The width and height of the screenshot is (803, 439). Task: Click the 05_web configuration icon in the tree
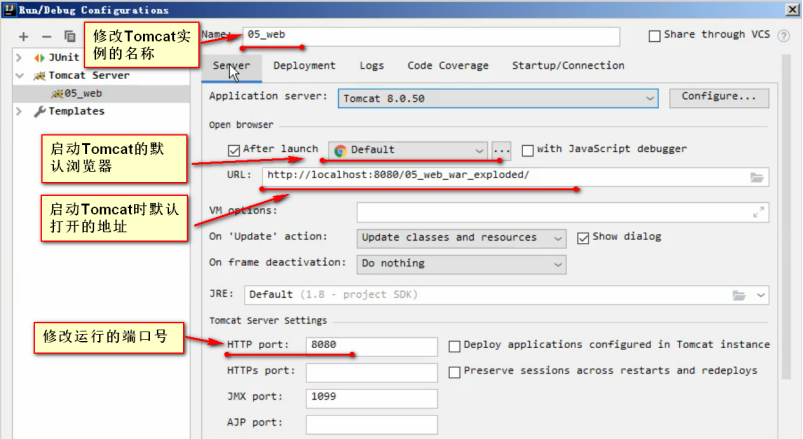coord(57,94)
